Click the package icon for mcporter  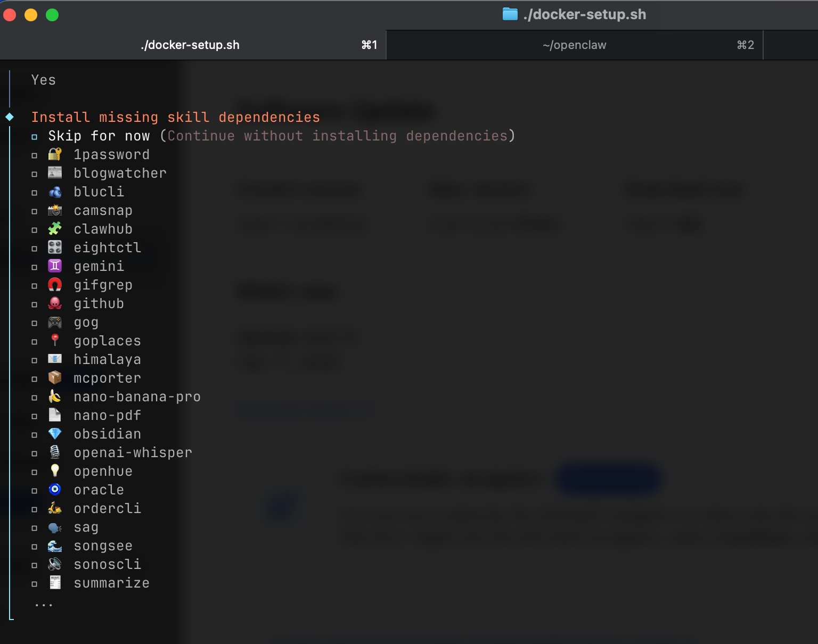(55, 378)
